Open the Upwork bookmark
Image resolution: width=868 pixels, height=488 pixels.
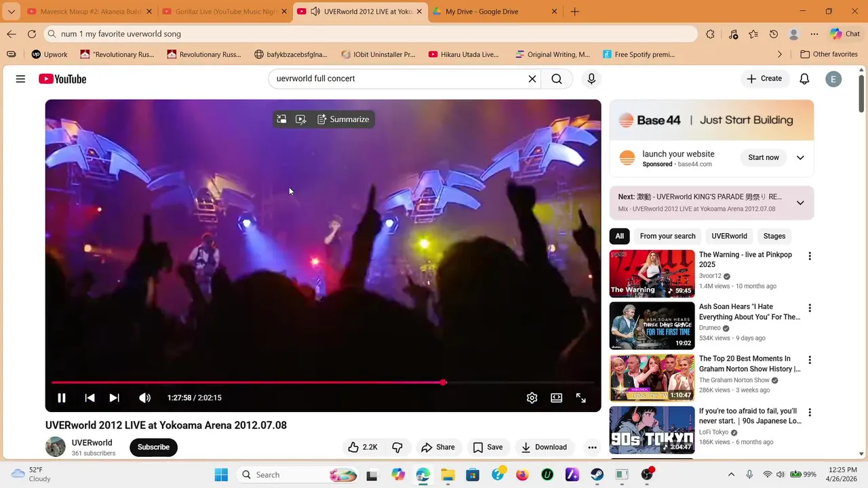(x=48, y=54)
